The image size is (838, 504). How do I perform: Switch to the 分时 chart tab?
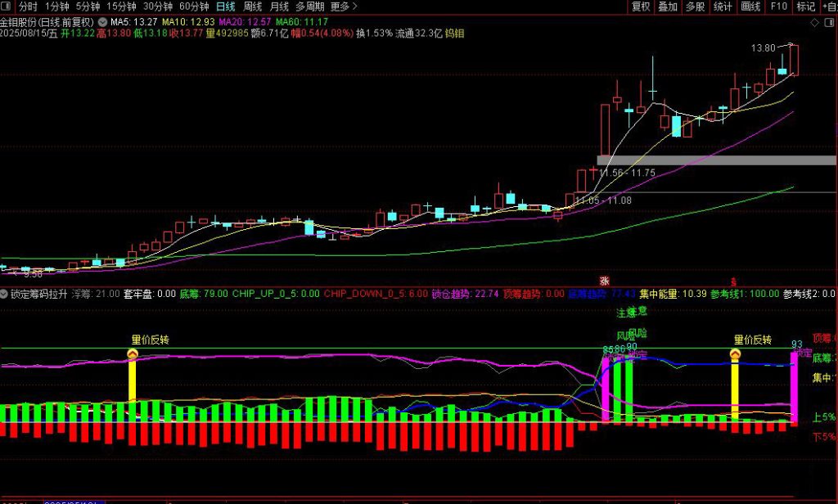(28, 7)
